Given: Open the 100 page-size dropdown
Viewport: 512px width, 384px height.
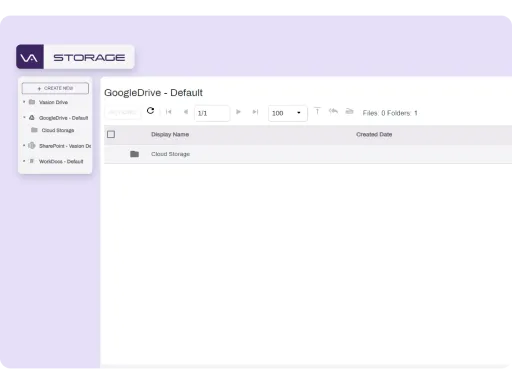Looking at the screenshot, I should (x=288, y=113).
